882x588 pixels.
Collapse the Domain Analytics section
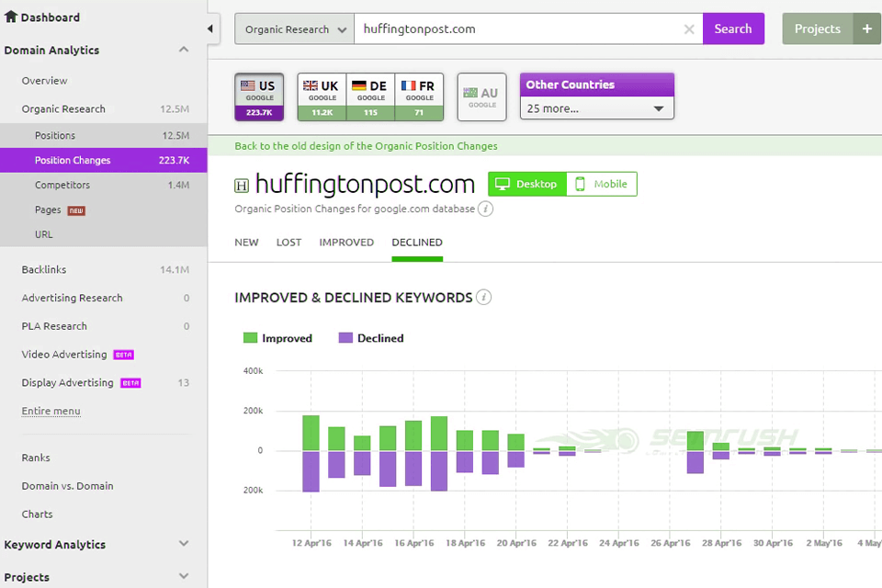[184, 50]
